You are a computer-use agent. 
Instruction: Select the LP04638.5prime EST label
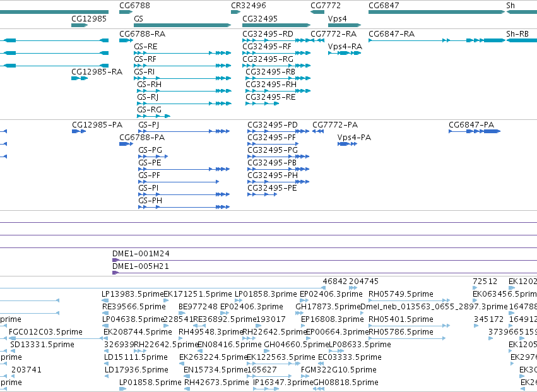tap(133, 319)
